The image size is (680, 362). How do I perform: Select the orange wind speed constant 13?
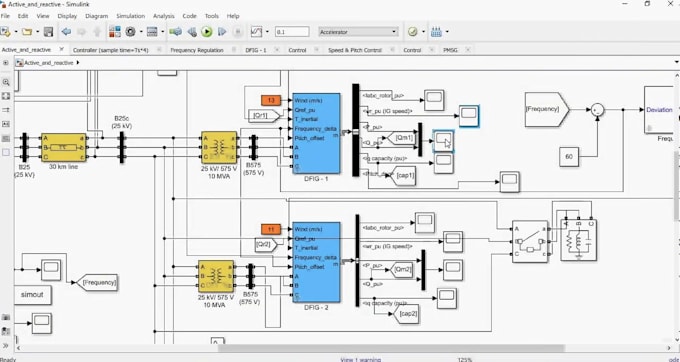pyautogui.click(x=271, y=101)
